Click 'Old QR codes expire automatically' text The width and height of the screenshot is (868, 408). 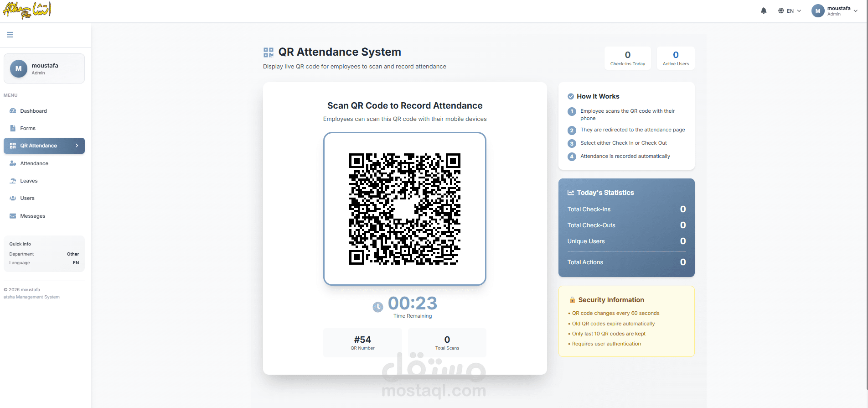pyautogui.click(x=613, y=324)
